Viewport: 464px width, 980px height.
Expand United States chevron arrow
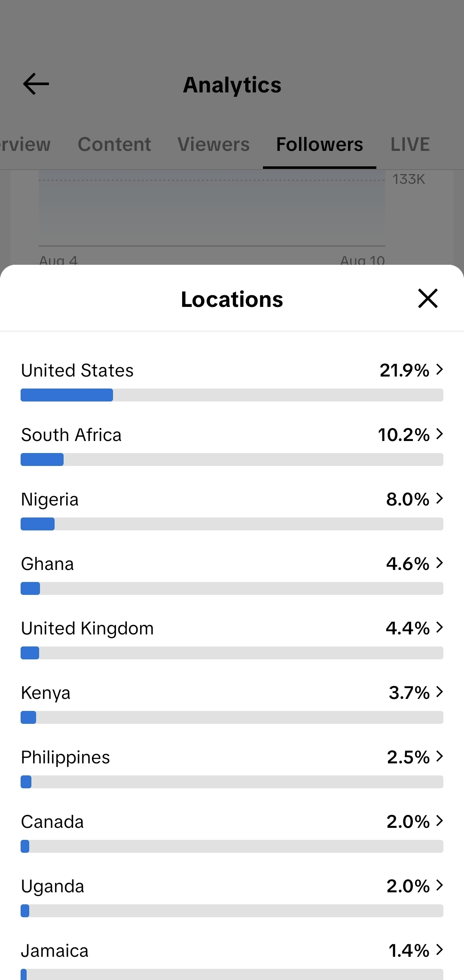click(x=439, y=369)
